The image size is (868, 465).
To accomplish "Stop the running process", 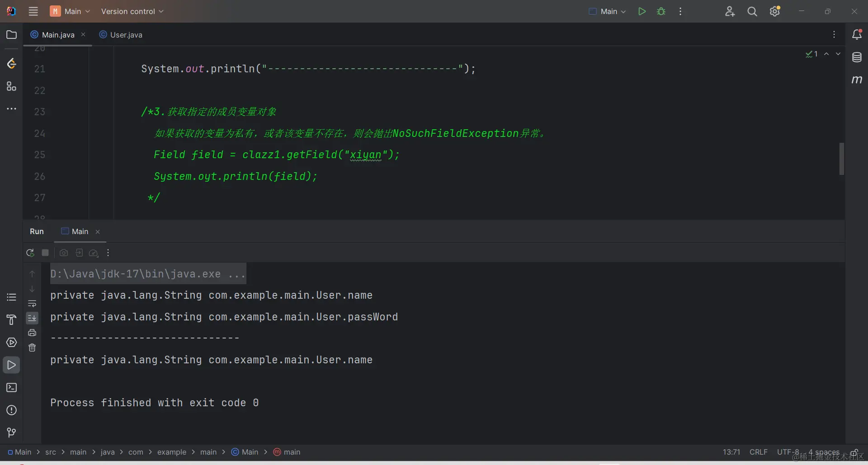I will click(45, 253).
